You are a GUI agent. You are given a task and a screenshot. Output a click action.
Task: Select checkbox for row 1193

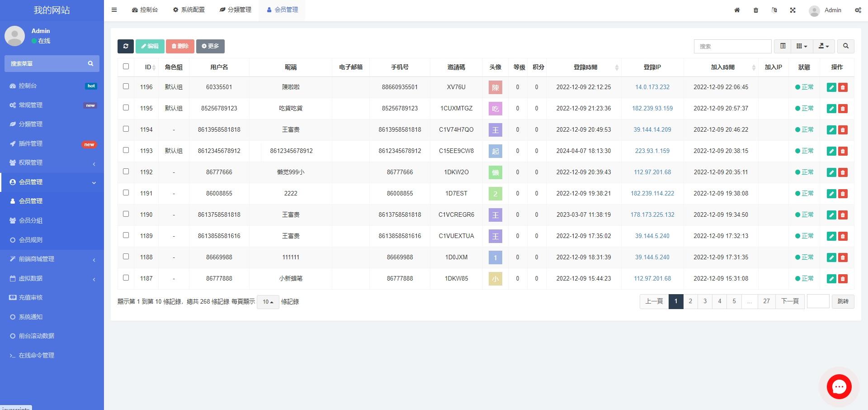126,150
